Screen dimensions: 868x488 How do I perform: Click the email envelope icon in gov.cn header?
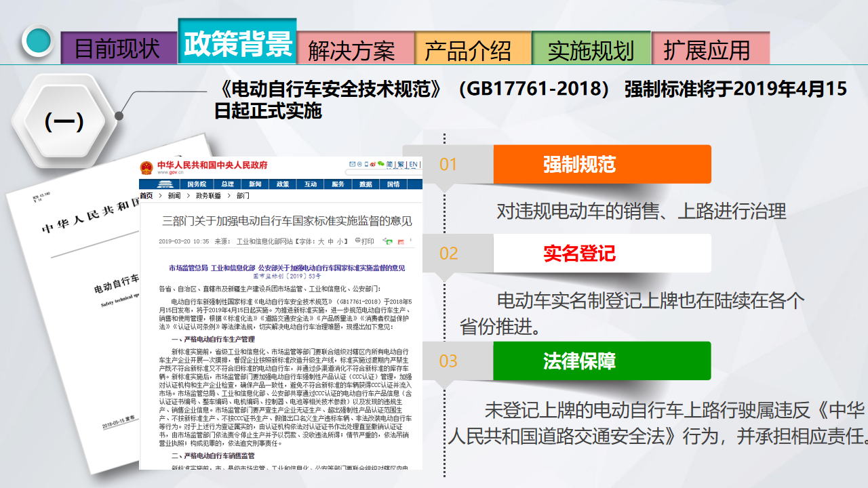click(x=352, y=165)
